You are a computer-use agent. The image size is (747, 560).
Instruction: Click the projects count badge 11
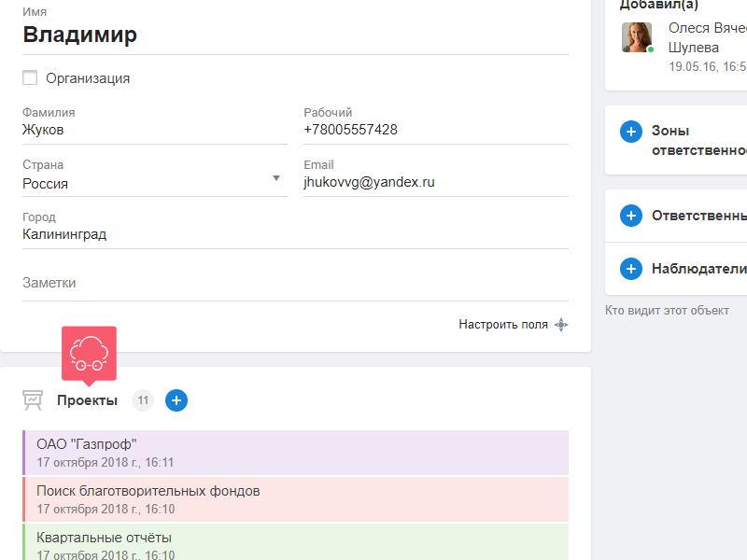coord(143,400)
